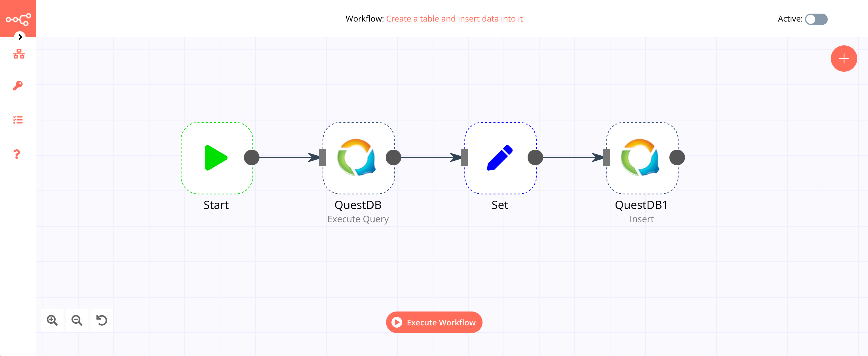
Task: Click the credentials key sidebar icon
Action: (x=18, y=86)
